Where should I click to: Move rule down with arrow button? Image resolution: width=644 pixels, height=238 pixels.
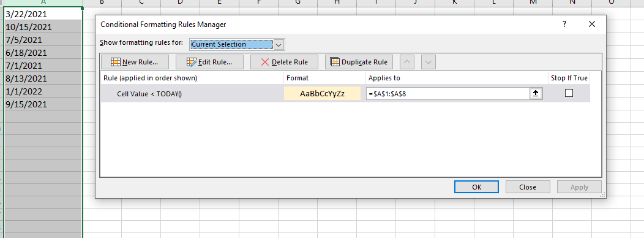click(x=429, y=62)
